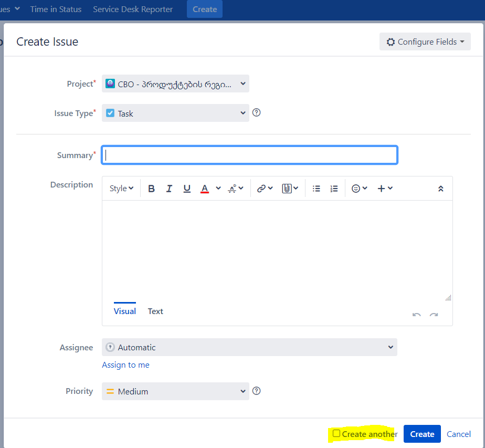The width and height of the screenshot is (485, 448).
Task: Insert a numbered list in description
Action: click(334, 189)
